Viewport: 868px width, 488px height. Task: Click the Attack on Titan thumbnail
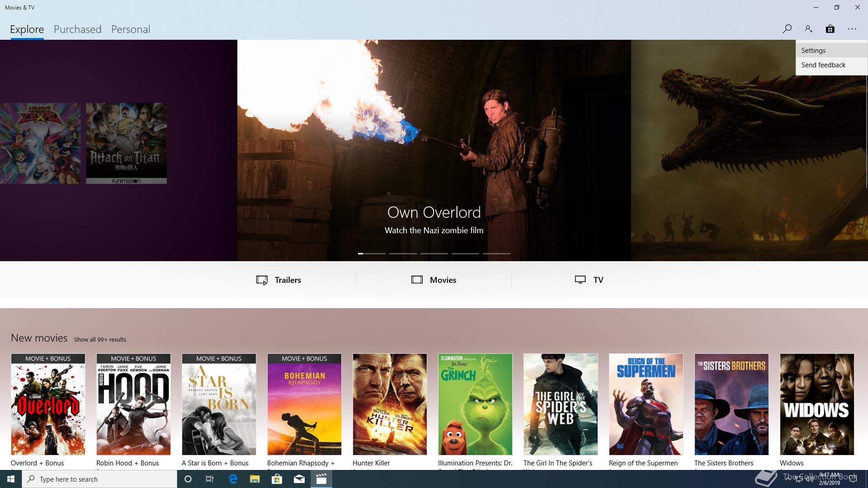coord(127,143)
